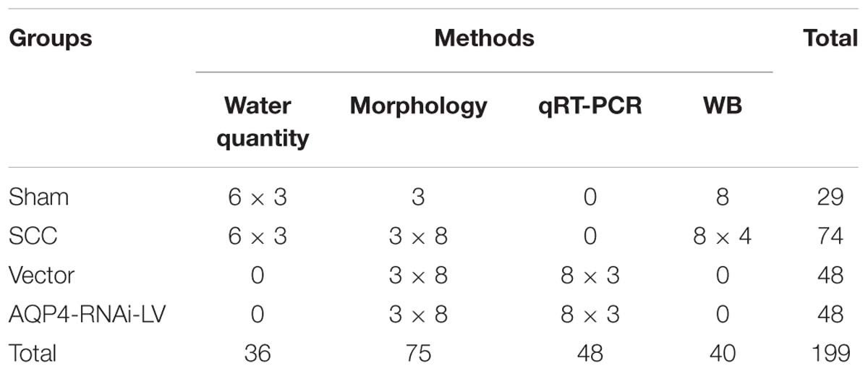Screen dimensions: 868x371
Task: Click the WB column header
Action: [722, 106]
